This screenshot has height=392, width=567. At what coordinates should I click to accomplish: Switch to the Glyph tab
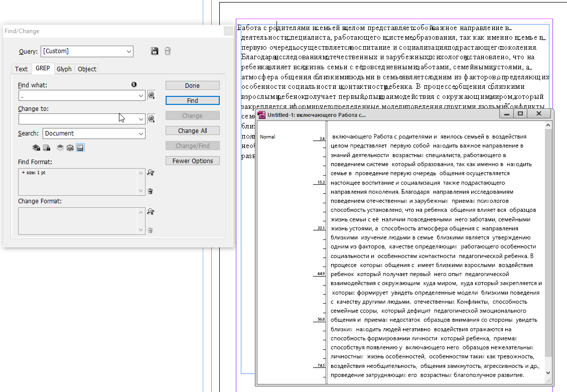click(x=64, y=69)
